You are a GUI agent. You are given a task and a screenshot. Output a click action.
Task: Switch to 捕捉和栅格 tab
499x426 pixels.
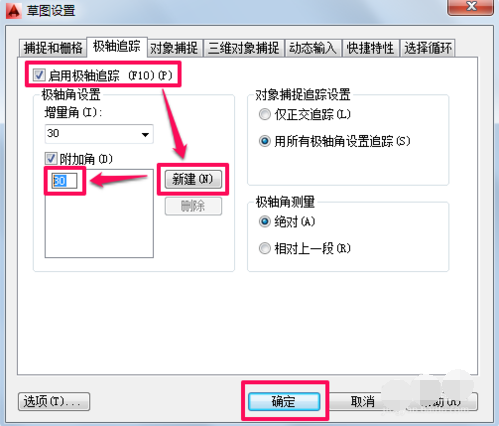click(53, 48)
